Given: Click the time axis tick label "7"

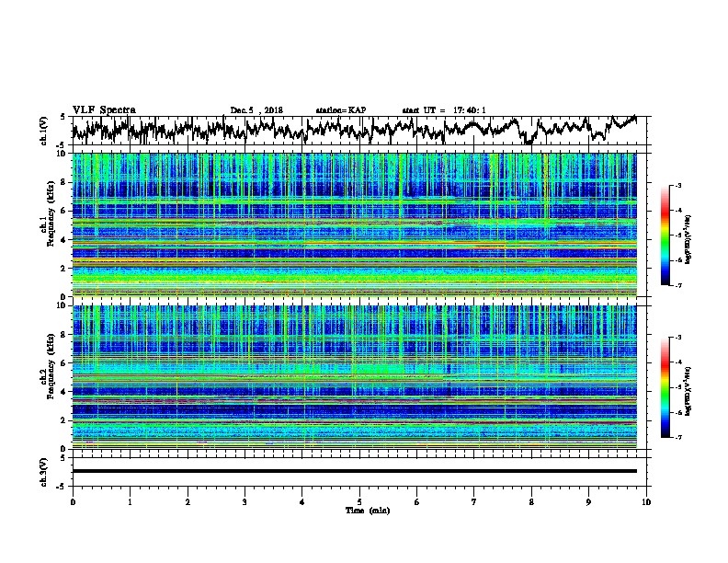Looking at the screenshot, I should (x=474, y=502).
